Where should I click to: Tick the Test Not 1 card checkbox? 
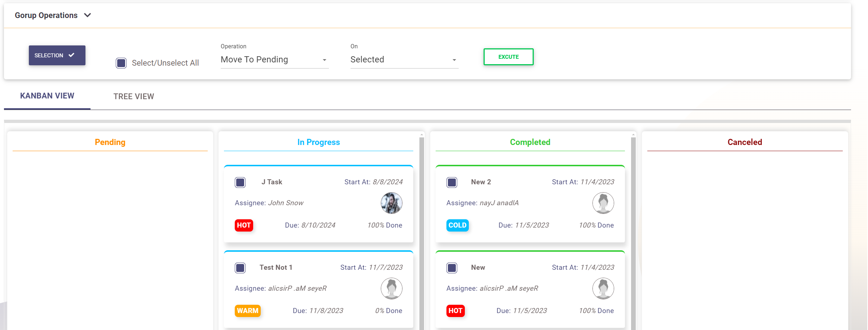click(240, 268)
